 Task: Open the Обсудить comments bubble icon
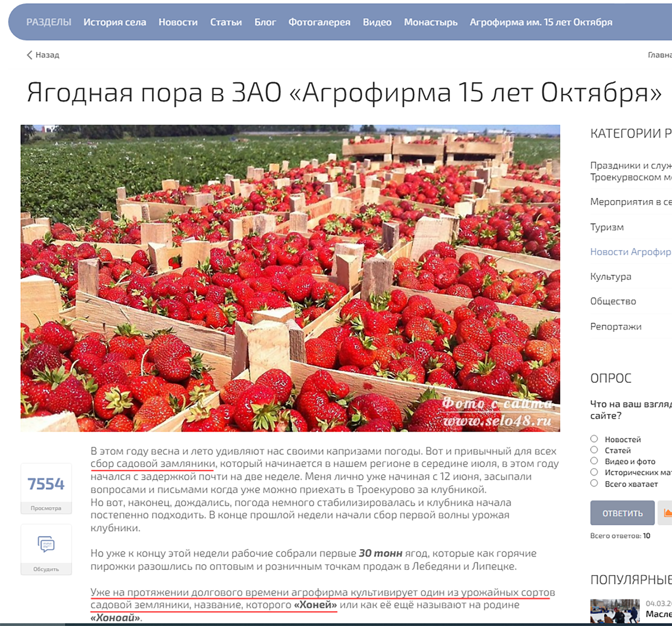(46, 544)
